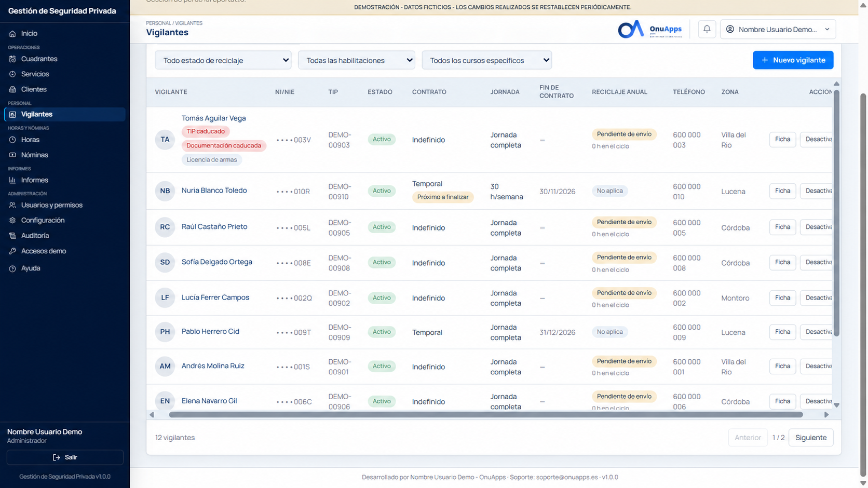Click the Inicio home icon in sidebar
Viewport: 868px width, 488px height.
click(x=12, y=33)
